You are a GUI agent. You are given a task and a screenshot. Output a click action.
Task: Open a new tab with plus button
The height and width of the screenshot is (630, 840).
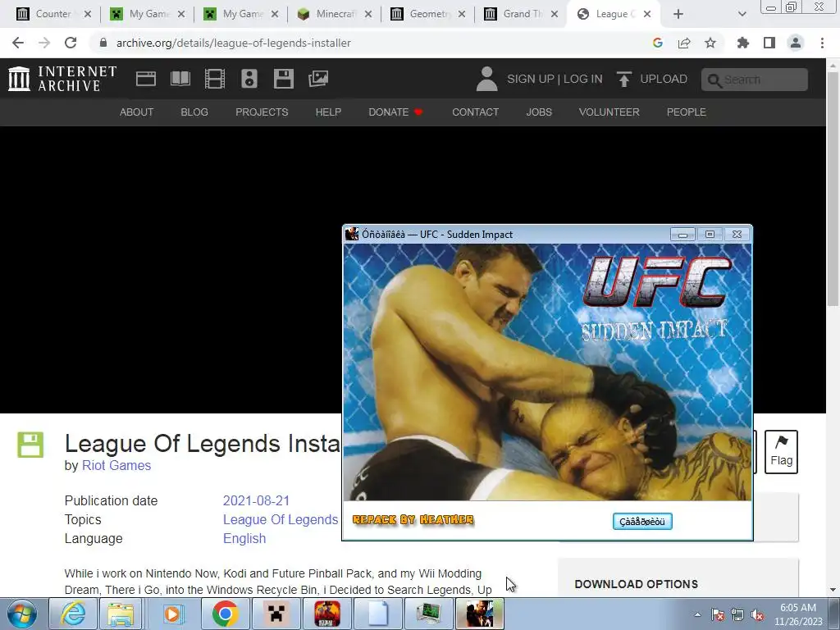coord(678,14)
